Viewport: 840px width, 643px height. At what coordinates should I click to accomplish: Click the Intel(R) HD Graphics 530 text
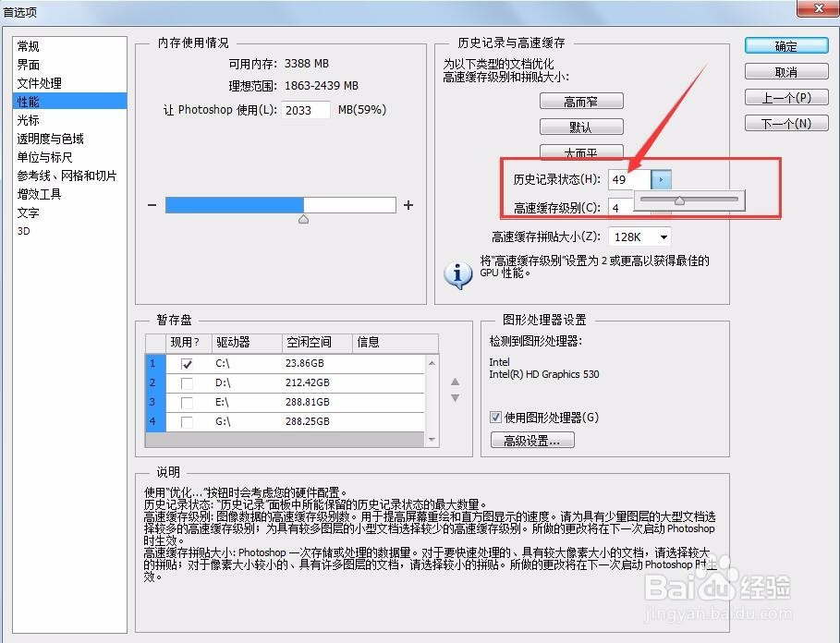[x=543, y=374]
